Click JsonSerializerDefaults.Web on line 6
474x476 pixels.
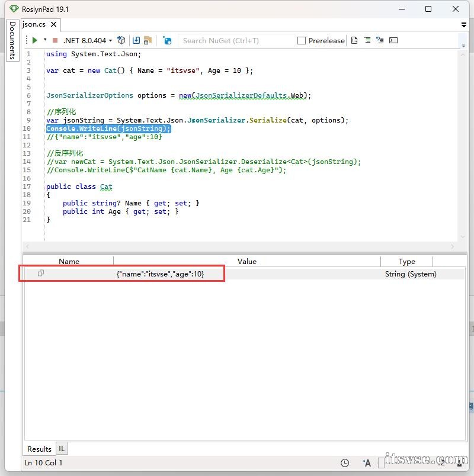point(249,96)
